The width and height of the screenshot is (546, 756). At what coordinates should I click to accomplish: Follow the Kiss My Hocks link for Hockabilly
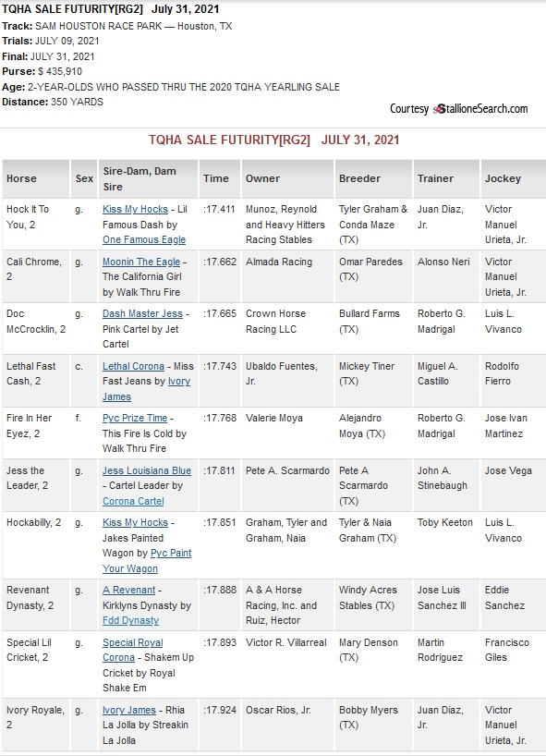click(135, 523)
